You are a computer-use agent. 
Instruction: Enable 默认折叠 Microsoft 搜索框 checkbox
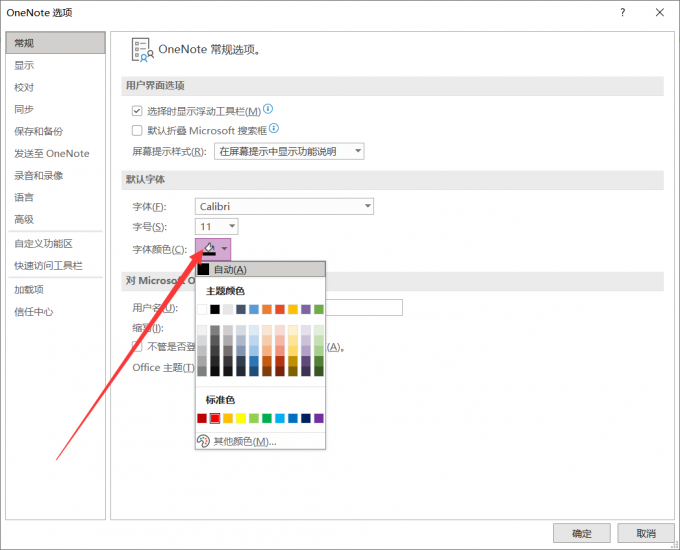(x=137, y=130)
